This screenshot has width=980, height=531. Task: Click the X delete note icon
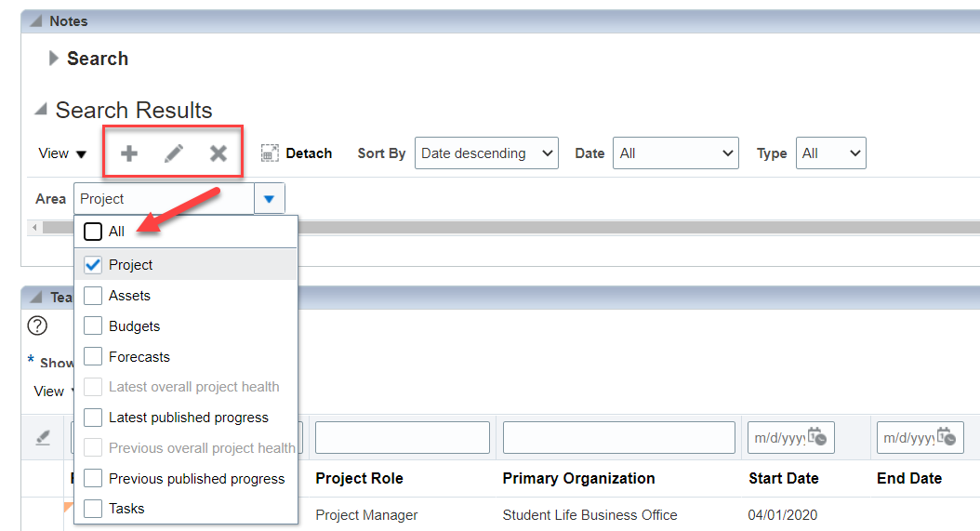click(219, 153)
